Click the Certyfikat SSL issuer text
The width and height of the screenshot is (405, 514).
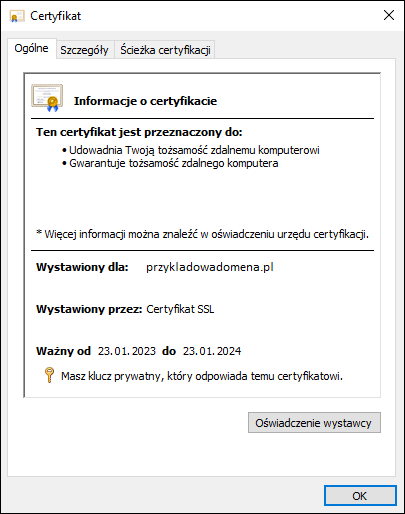[180, 309]
